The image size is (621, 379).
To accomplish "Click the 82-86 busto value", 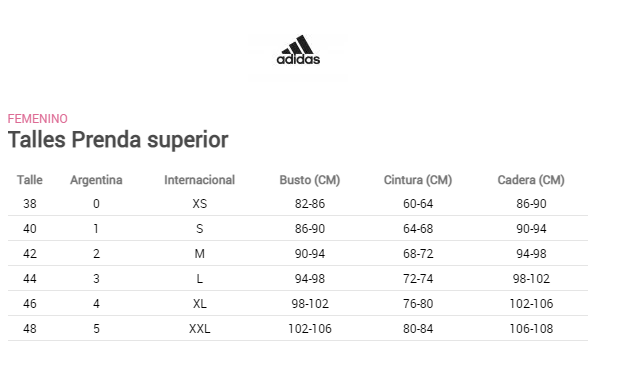I will pos(310,204).
